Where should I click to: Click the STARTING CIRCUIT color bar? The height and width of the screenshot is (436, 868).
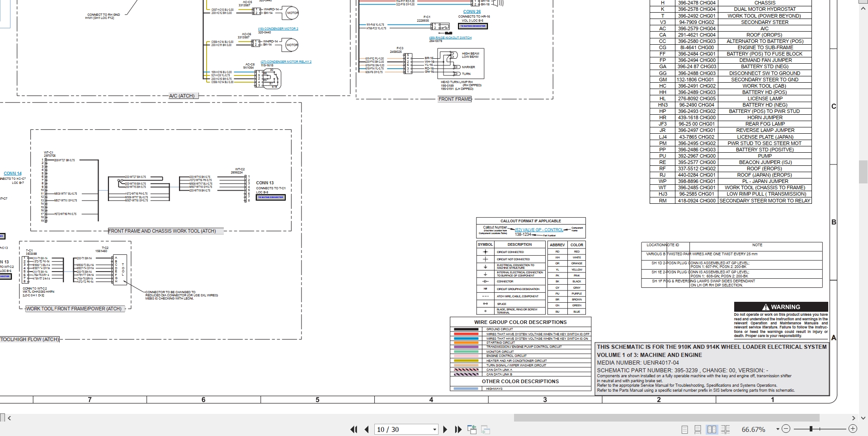[466, 343]
